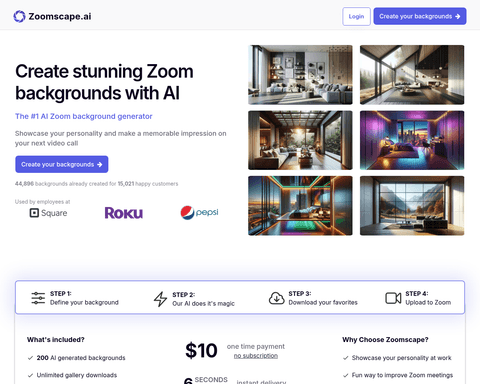Click 'The #1 AI Zoom background generator' tagline
Image resolution: width=480 pixels, height=384 pixels.
[84, 116]
